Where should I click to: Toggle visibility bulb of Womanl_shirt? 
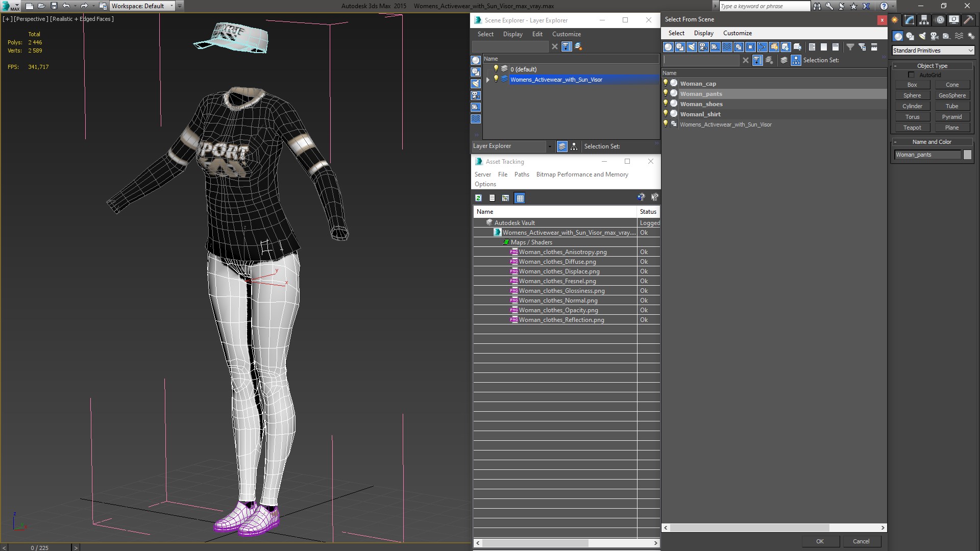666,114
